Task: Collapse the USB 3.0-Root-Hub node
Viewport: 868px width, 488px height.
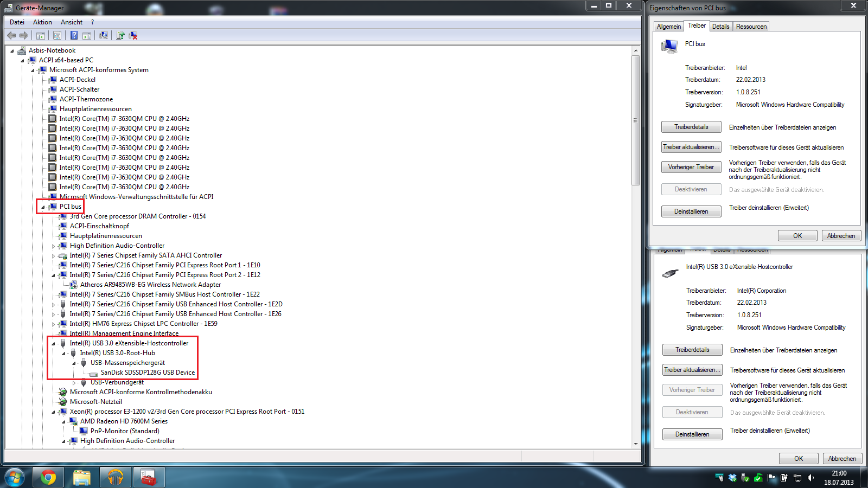Action: 63,354
